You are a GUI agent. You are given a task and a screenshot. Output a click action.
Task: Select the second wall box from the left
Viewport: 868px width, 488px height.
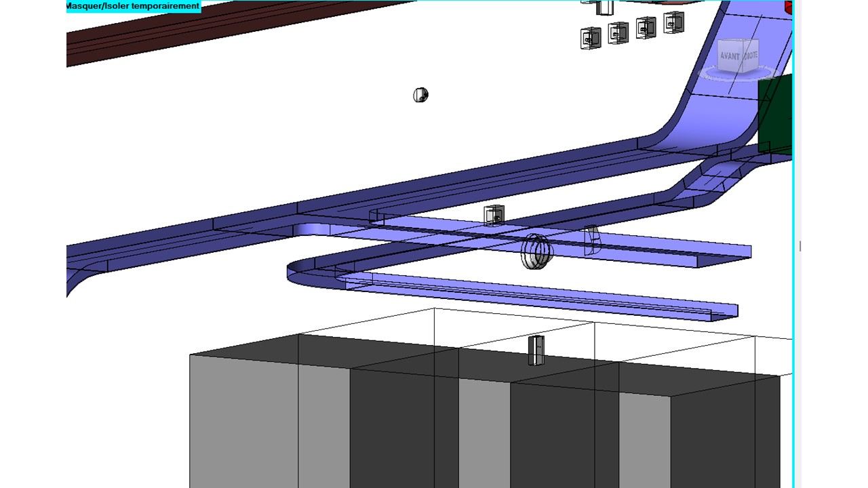618,33
